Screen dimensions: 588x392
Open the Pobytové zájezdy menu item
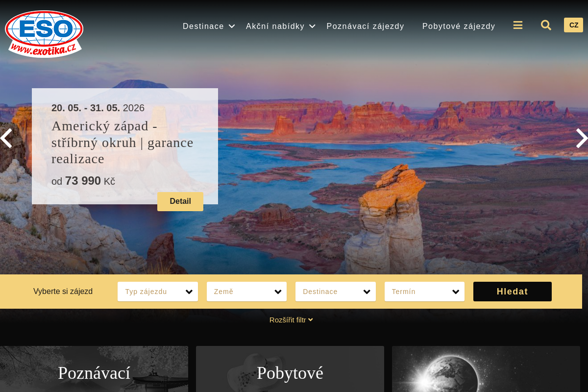coord(459,26)
